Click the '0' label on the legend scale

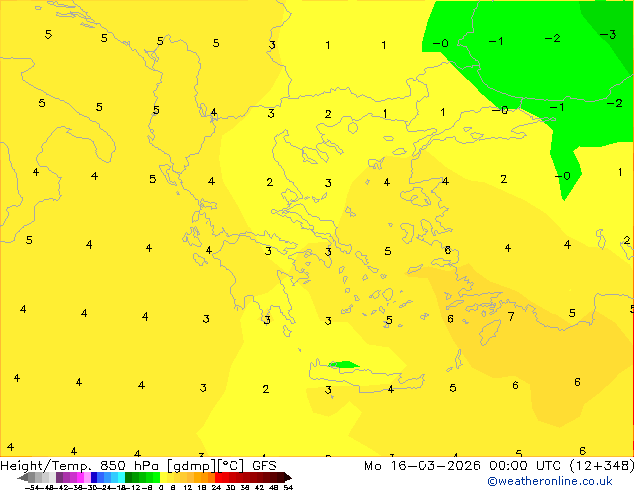click(161, 487)
